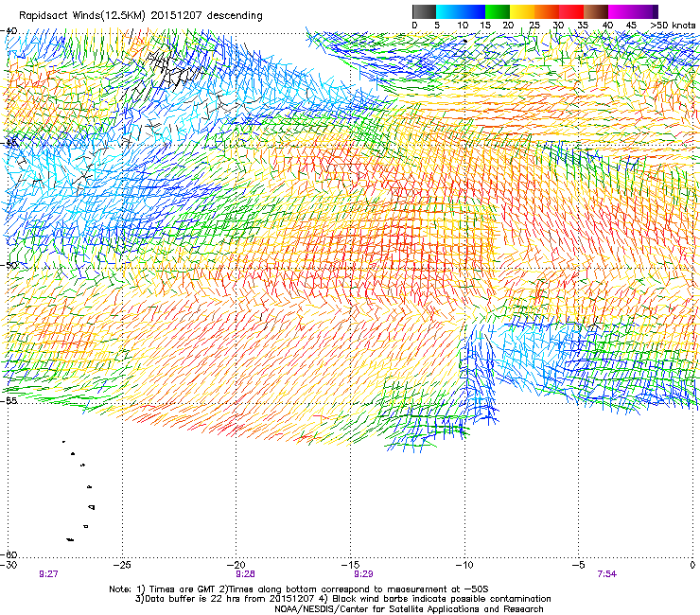Click the brown 35–40 knots legend segment

[x=596, y=11]
